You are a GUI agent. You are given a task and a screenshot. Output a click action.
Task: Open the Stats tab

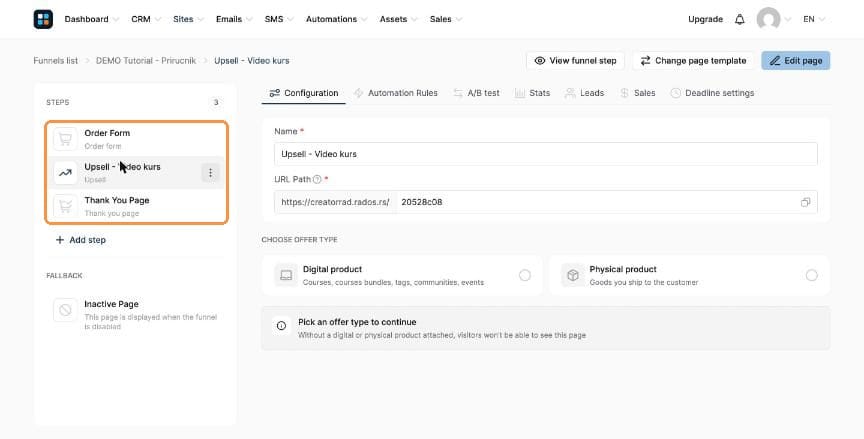coord(532,93)
